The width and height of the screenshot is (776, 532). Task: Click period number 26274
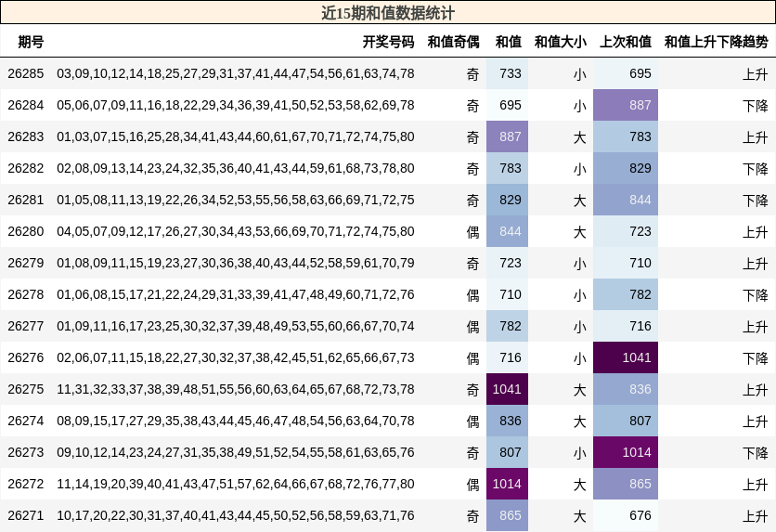26,422
